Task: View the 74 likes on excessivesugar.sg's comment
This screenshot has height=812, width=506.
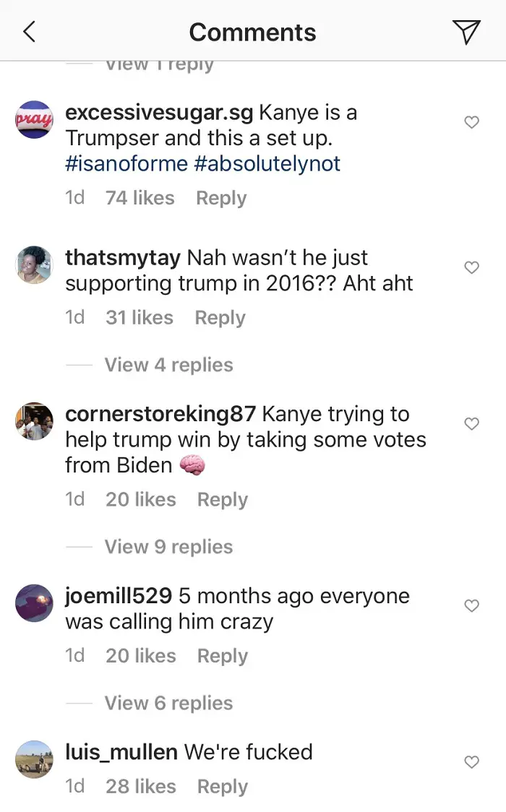Action: 140,198
